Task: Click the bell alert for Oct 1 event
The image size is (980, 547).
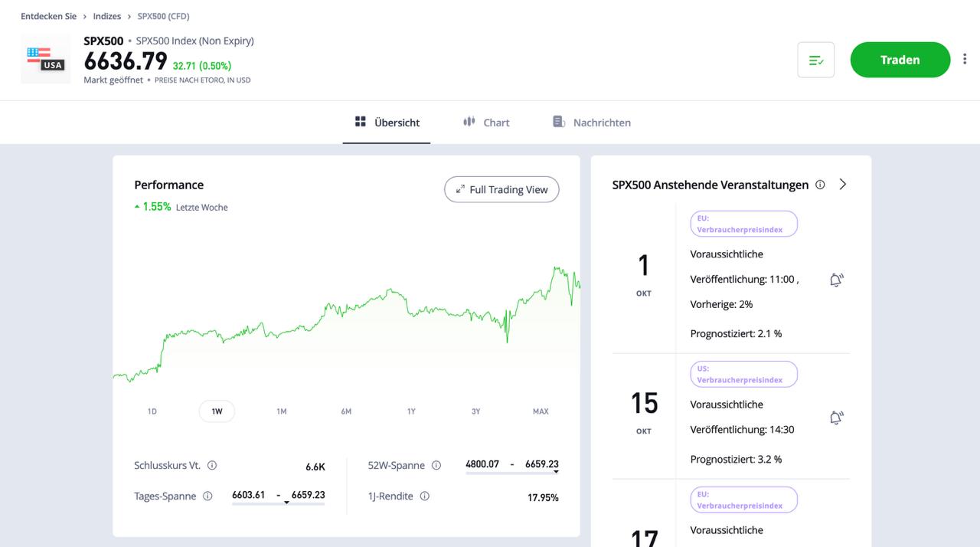Action: point(836,280)
